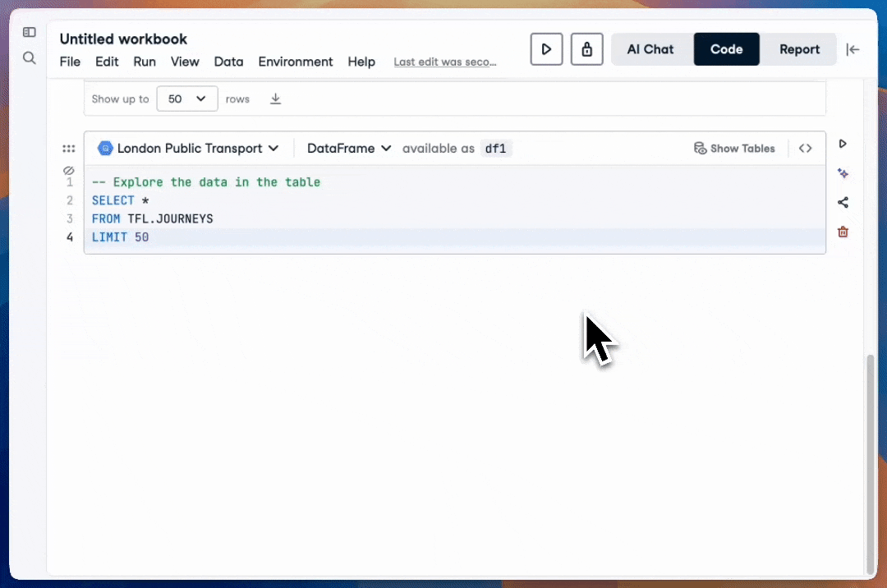Open the last edit history link

[445, 62]
